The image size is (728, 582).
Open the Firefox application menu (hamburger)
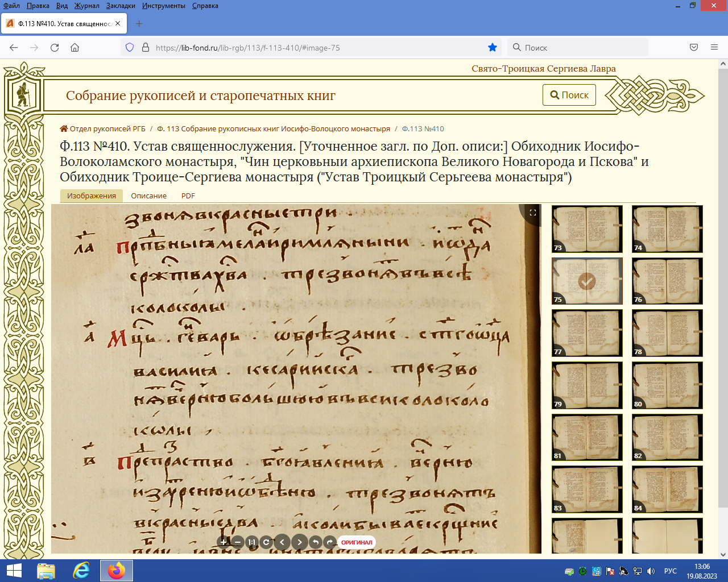coord(714,48)
